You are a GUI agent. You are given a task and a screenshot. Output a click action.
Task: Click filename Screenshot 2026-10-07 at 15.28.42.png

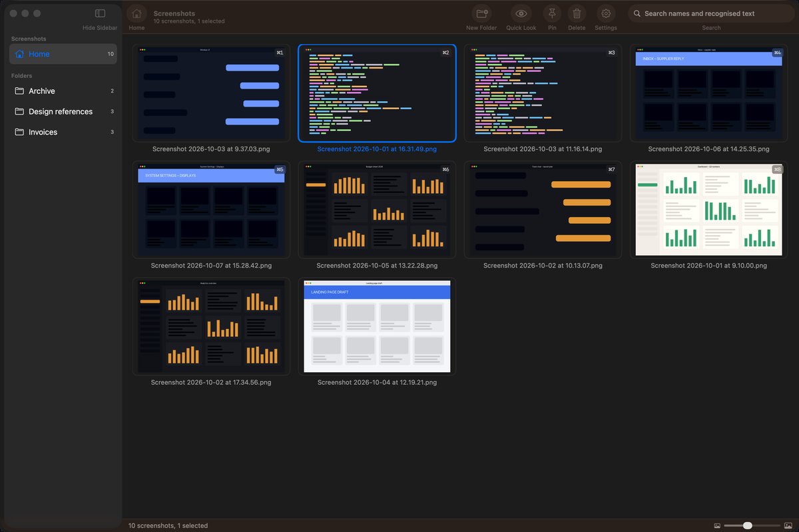[211, 266]
